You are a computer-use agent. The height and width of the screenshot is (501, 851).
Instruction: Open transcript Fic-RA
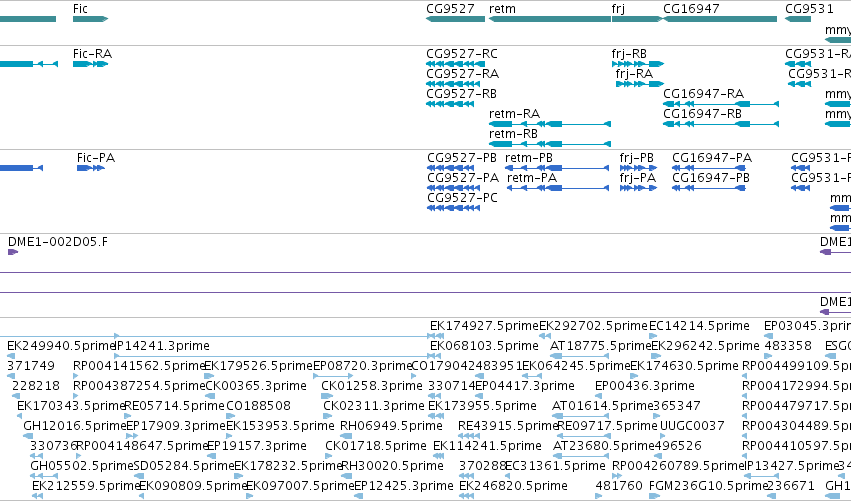92,54
